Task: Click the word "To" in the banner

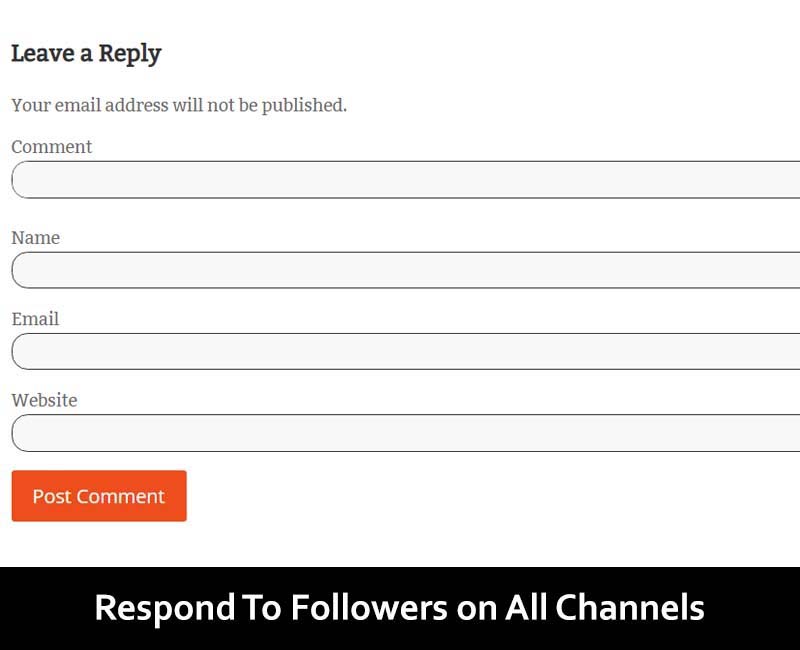Action: pyautogui.click(x=262, y=608)
